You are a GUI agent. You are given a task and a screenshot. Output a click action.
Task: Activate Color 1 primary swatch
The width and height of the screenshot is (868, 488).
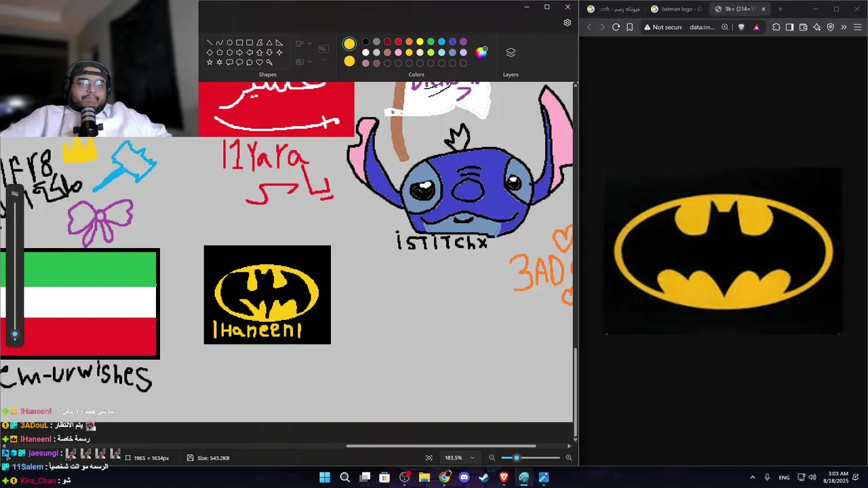tap(349, 44)
